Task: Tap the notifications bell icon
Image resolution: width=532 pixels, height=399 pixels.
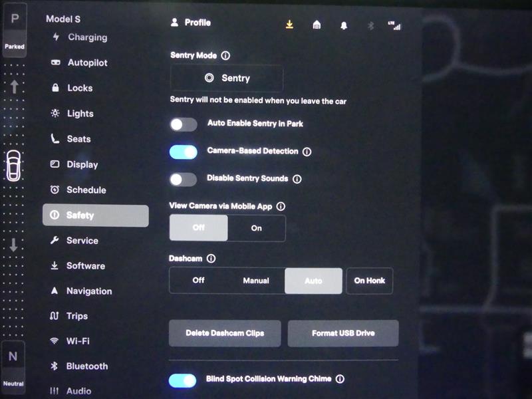Action: [344, 25]
